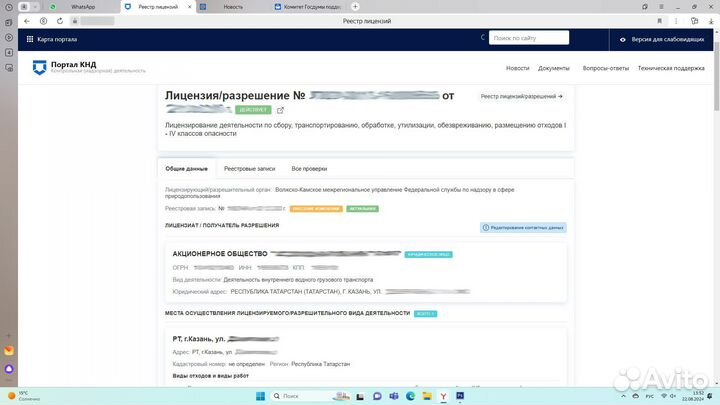
Task: Open the Карта портала grid icon
Action: point(30,39)
